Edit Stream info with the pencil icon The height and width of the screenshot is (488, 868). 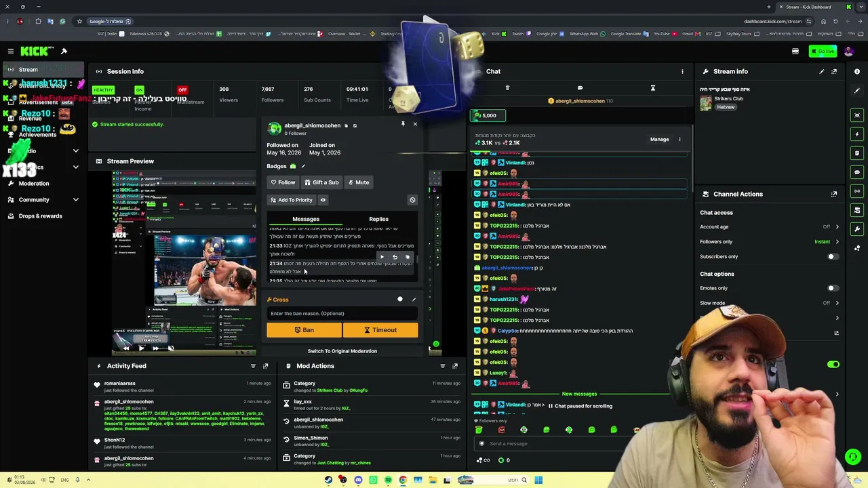(x=822, y=71)
